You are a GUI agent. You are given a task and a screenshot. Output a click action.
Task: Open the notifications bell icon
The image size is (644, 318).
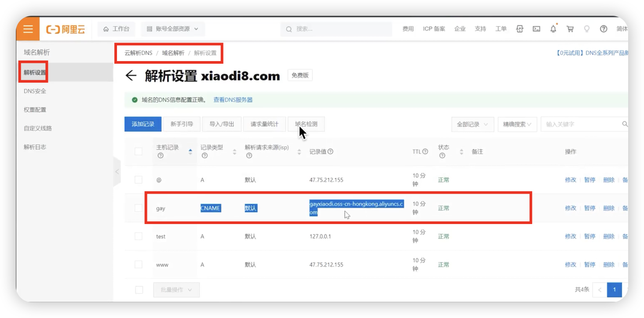point(553,29)
